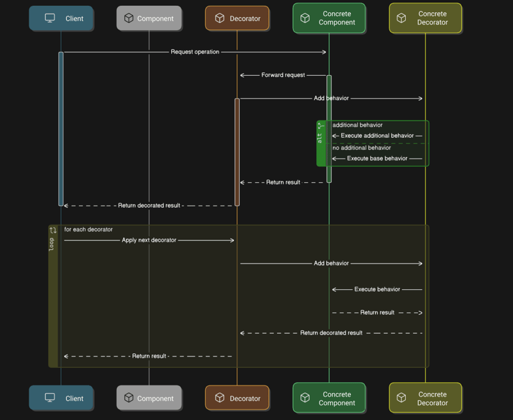This screenshot has width=513, height=420.
Task: Click cube icon in top Concrete Component box
Action: tap(305, 18)
